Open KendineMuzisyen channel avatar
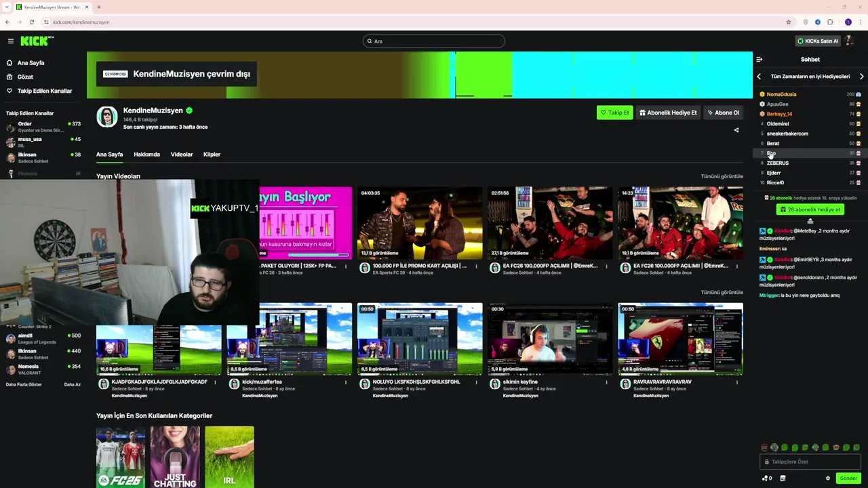 tap(106, 117)
